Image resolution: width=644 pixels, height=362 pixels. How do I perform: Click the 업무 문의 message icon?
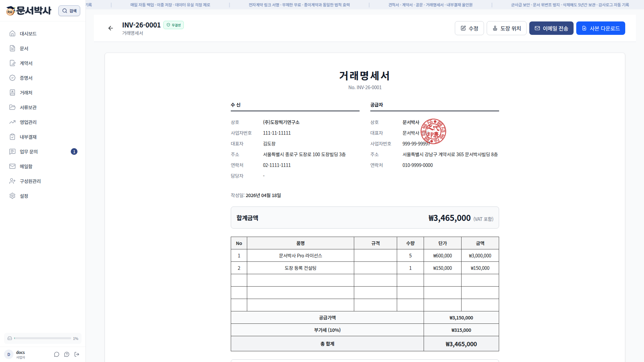point(12,152)
